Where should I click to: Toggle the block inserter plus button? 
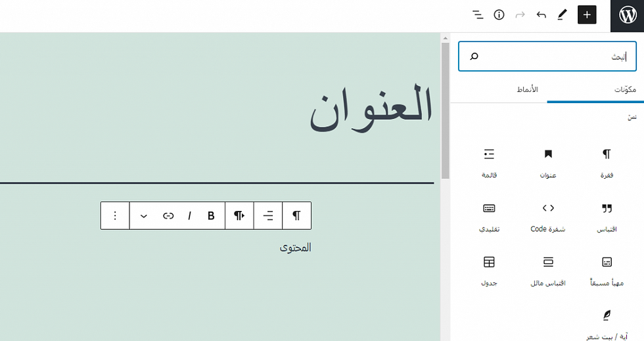pos(587,15)
